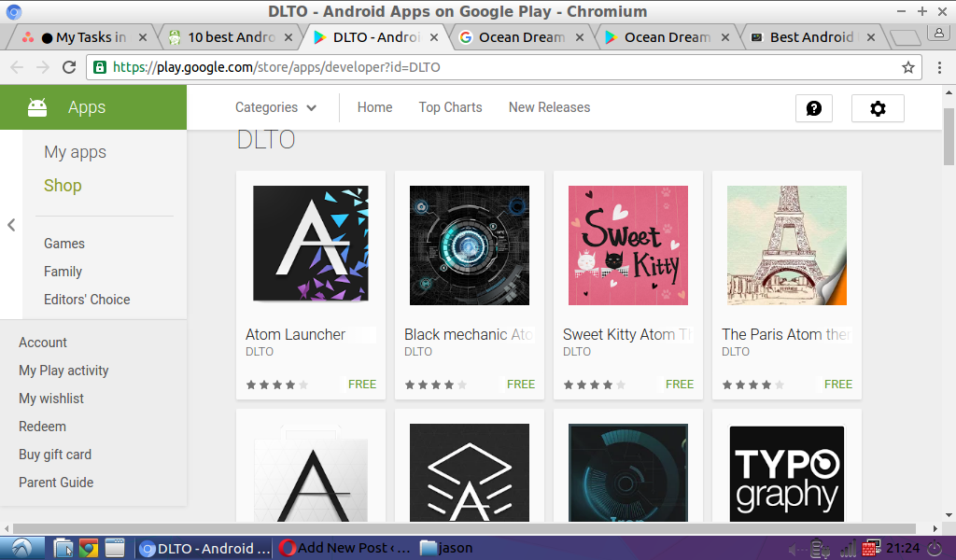
Task: Open the Typography app thumbnail
Action: 786,473
